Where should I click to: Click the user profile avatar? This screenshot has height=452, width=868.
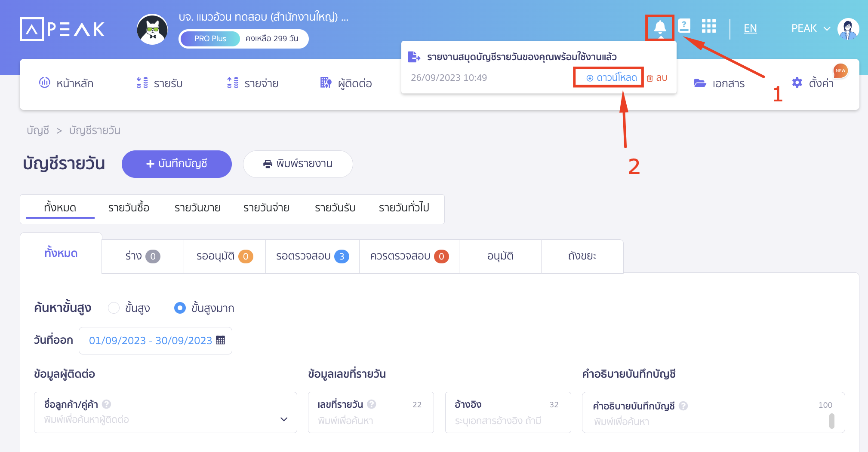pyautogui.click(x=848, y=29)
